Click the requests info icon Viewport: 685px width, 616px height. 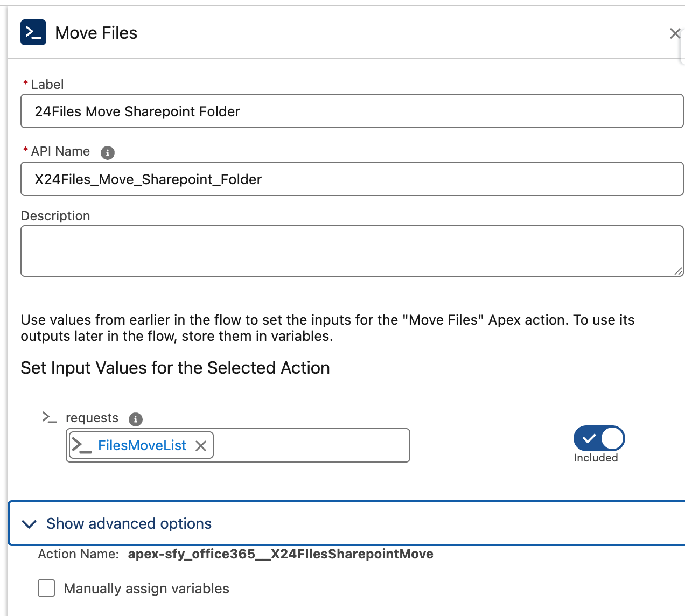click(x=136, y=419)
